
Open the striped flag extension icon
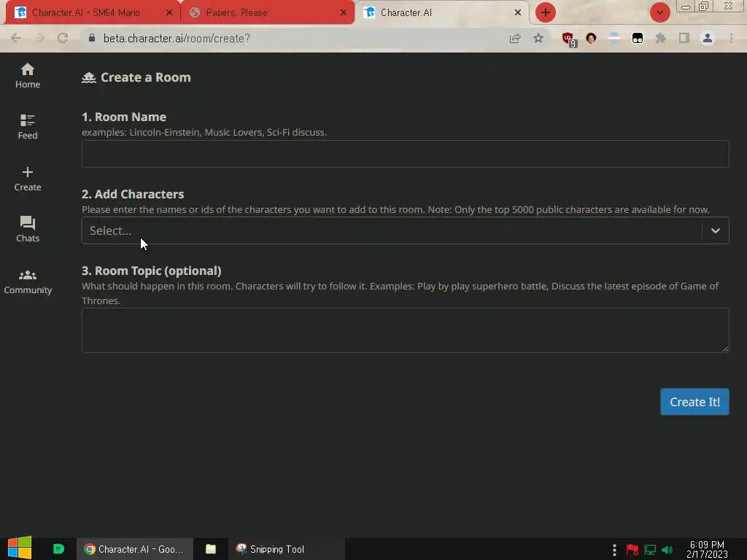pyautogui.click(x=614, y=38)
